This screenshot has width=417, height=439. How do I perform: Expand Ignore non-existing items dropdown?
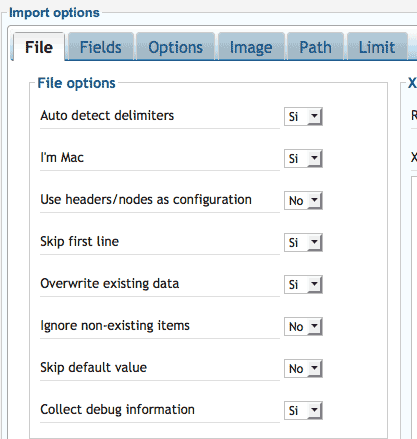303,327
